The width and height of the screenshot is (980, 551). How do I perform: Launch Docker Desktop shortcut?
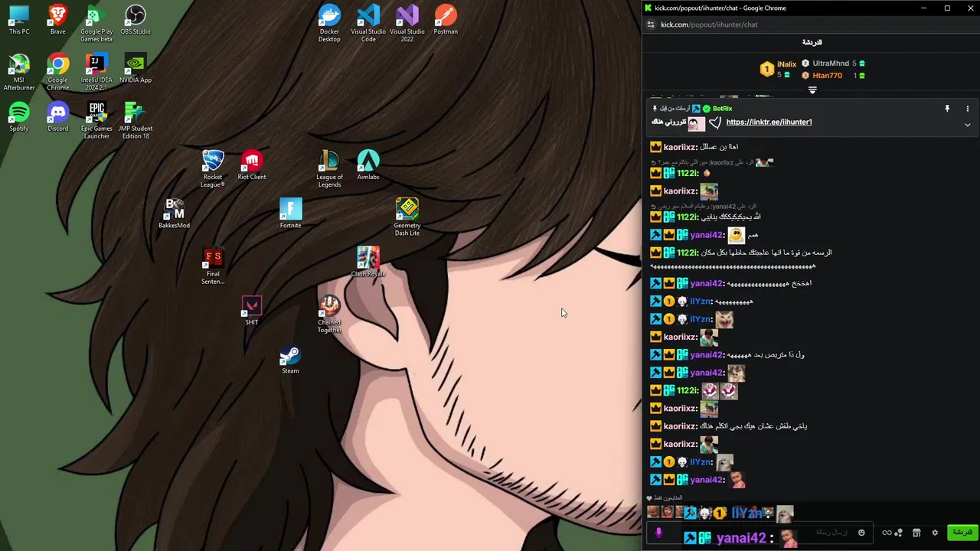pyautogui.click(x=329, y=24)
